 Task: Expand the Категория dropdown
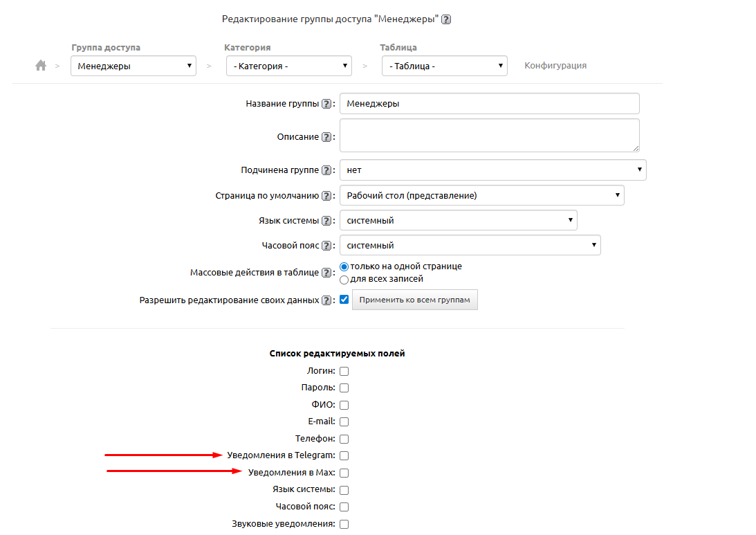[289, 66]
